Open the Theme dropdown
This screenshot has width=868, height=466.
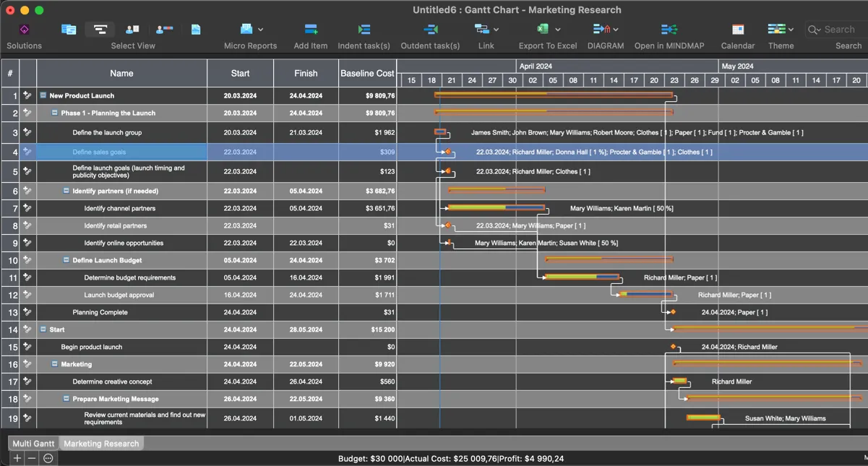click(791, 30)
